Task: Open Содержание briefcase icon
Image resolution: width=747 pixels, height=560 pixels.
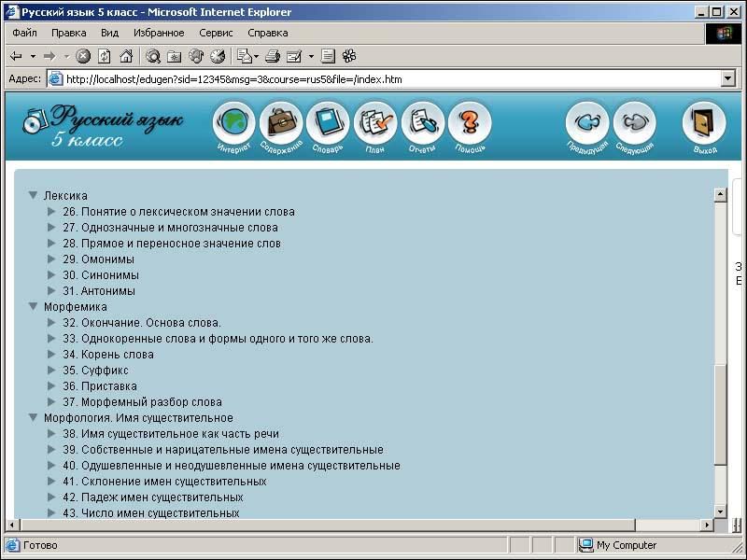Action: click(x=281, y=123)
